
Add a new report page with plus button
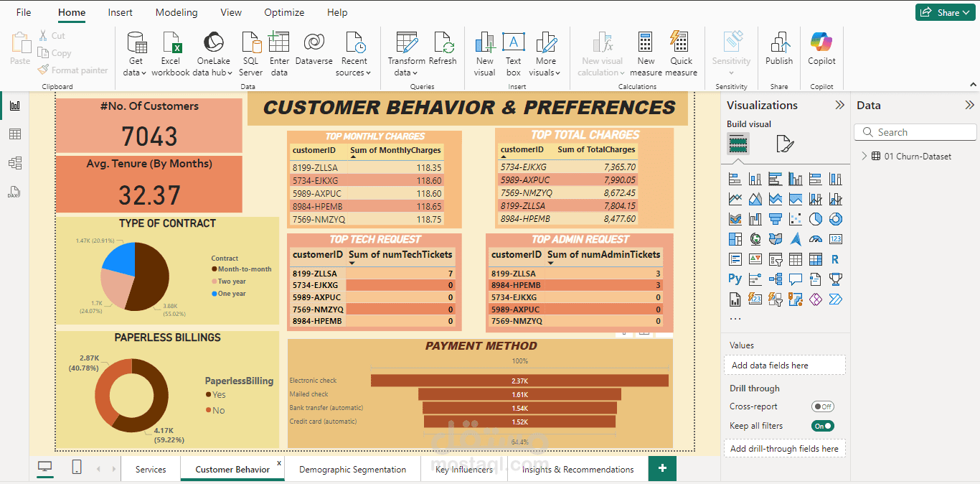[x=662, y=468]
